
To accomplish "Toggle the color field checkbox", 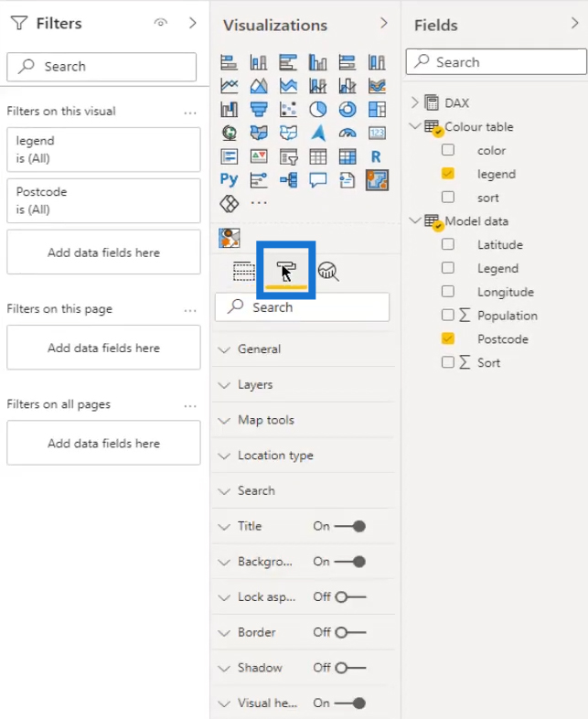I will point(448,150).
